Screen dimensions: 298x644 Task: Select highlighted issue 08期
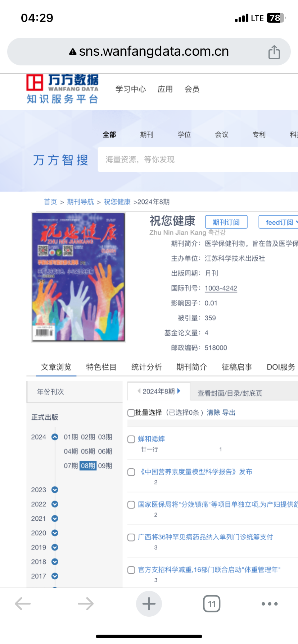point(88,466)
